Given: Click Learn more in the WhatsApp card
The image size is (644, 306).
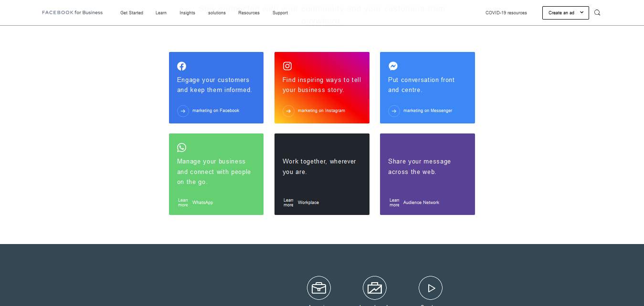Looking at the screenshot, I should [x=183, y=203].
